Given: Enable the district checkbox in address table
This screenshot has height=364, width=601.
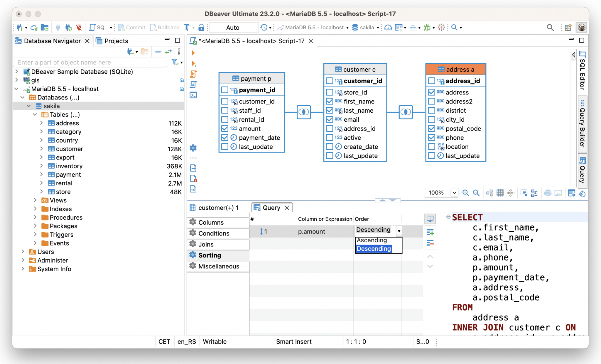Looking at the screenshot, I should pos(431,110).
